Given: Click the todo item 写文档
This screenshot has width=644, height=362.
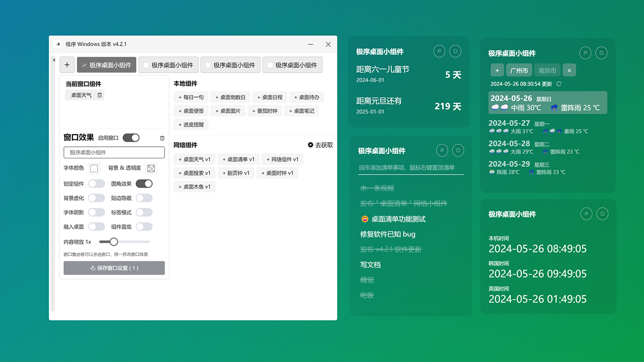Looking at the screenshot, I should click(370, 264).
